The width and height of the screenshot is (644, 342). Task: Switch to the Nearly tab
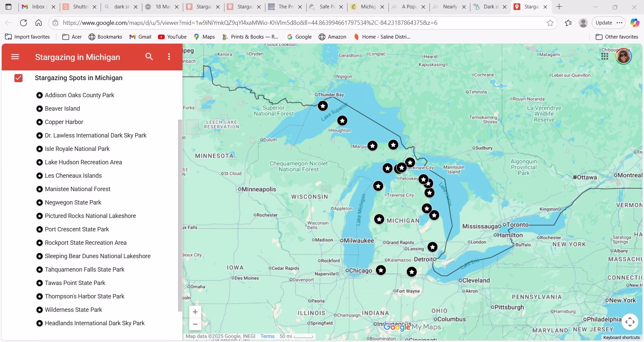(x=449, y=7)
